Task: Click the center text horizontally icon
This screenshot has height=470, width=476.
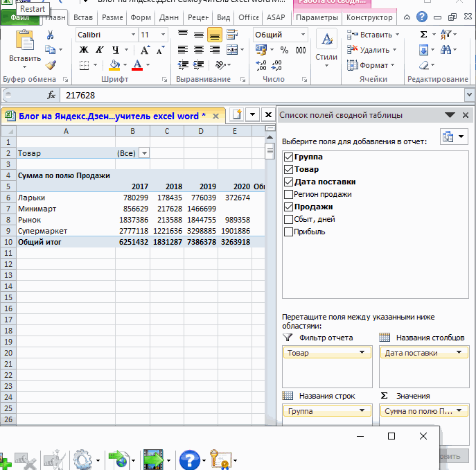Action: click(x=199, y=49)
